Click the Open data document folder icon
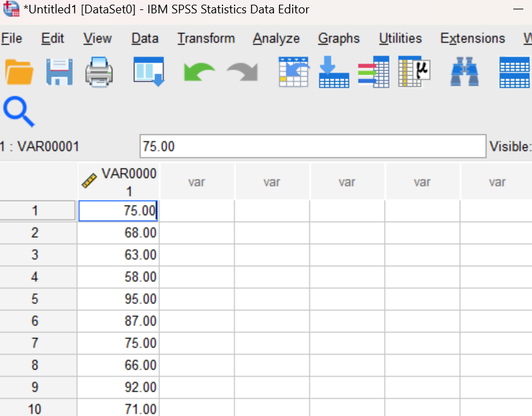The width and height of the screenshot is (532, 416). coord(19,72)
